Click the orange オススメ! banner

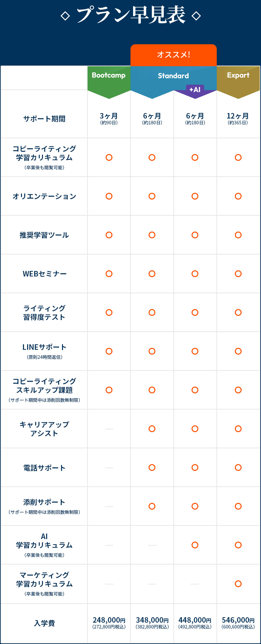173,55
